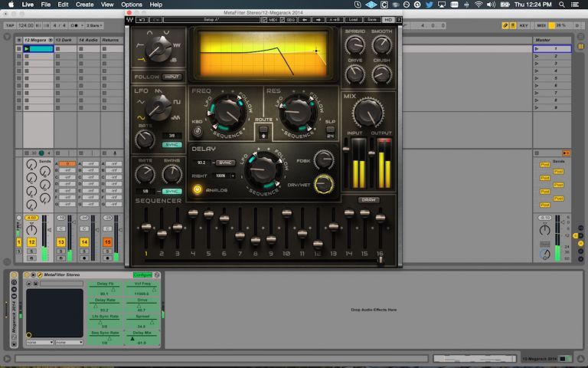
Task: Toggle the delay SYNC button
Action: pyautogui.click(x=225, y=163)
